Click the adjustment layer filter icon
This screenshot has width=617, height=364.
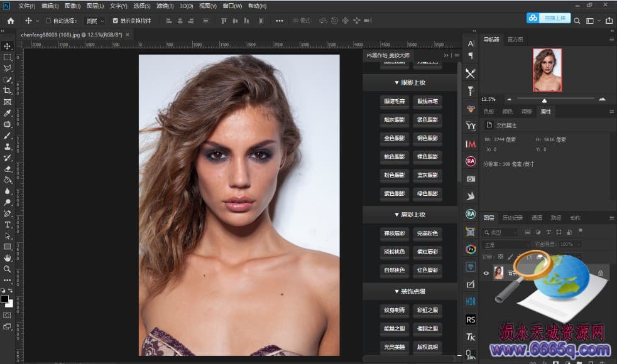pos(538,232)
